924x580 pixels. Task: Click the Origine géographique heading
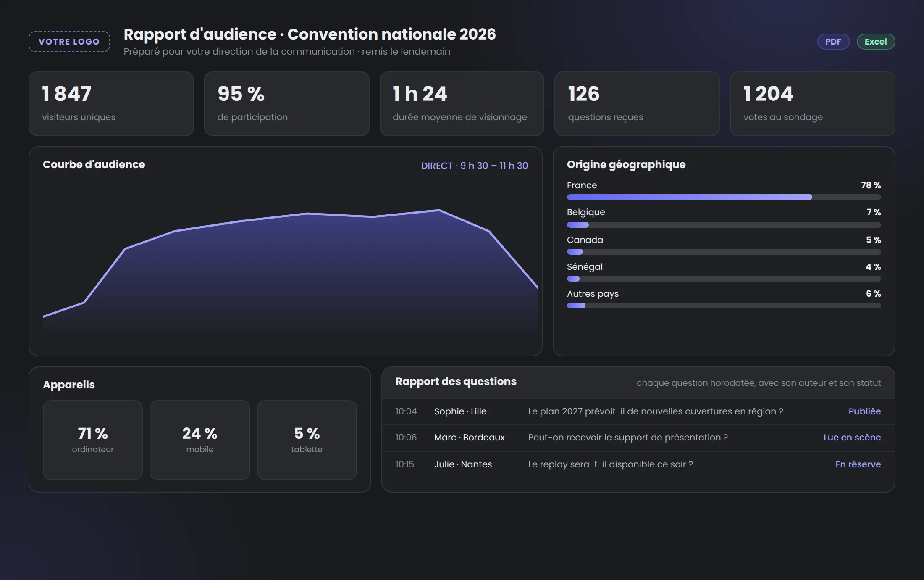click(626, 165)
